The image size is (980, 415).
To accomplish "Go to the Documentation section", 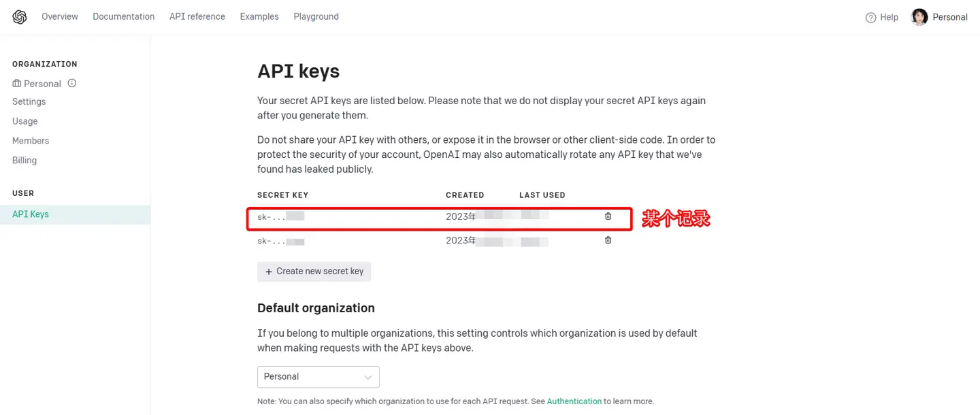I will tap(123, 16).
